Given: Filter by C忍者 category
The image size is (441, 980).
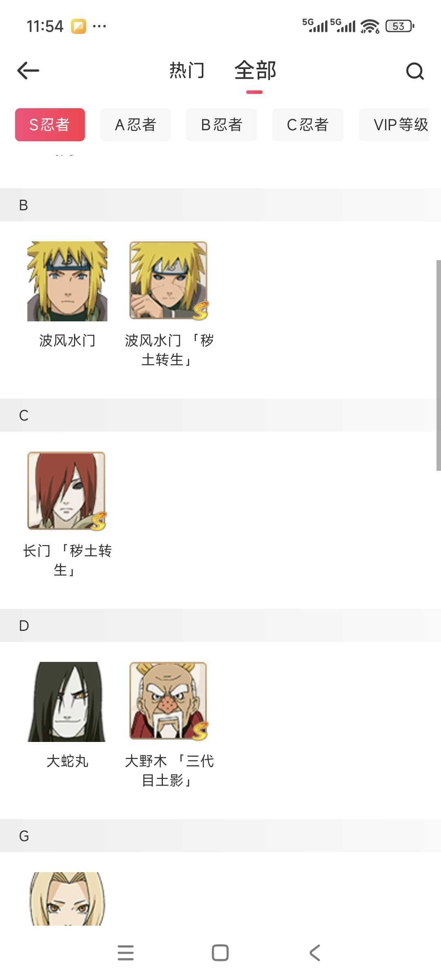Looking at the screenshot, I should click(308, 125).
